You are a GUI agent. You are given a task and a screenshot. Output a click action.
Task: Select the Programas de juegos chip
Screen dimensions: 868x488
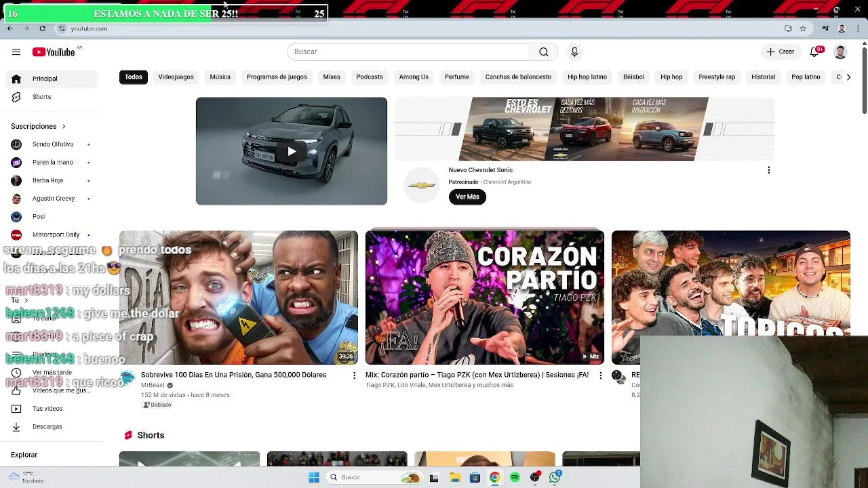277,77
